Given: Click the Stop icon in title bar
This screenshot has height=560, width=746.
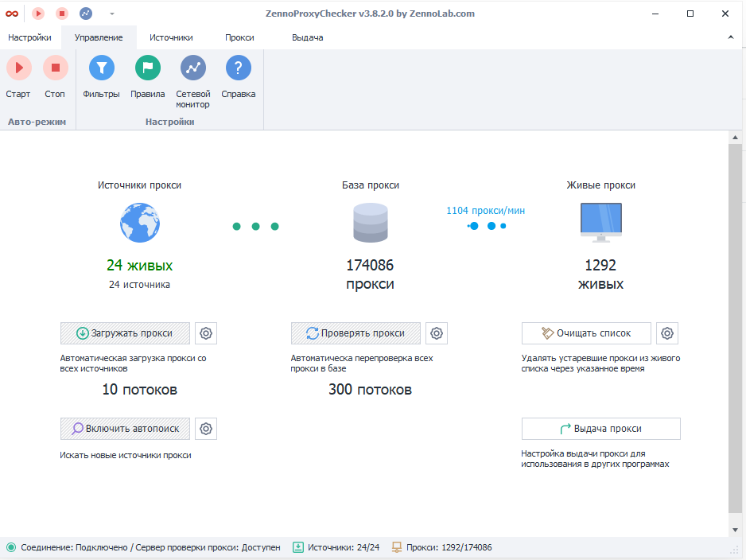Looking at the screenshot, I should coord(62,14).
